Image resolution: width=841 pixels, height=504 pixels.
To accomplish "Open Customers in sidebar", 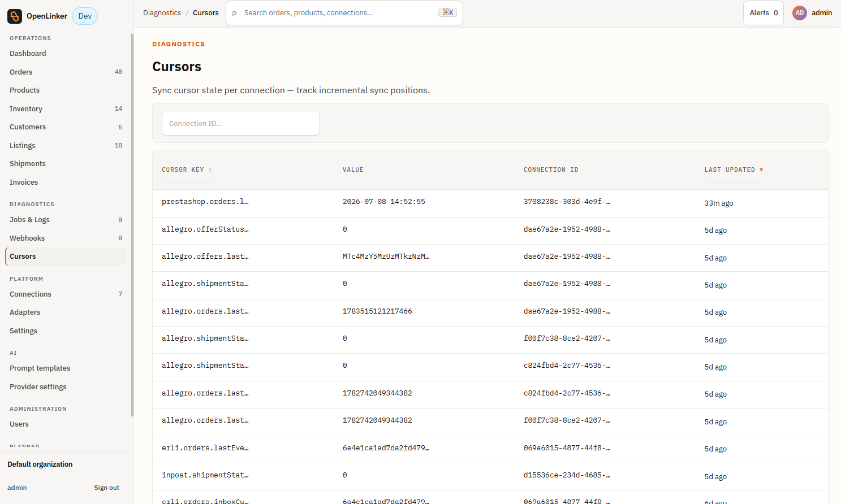I will coord(66,127).
